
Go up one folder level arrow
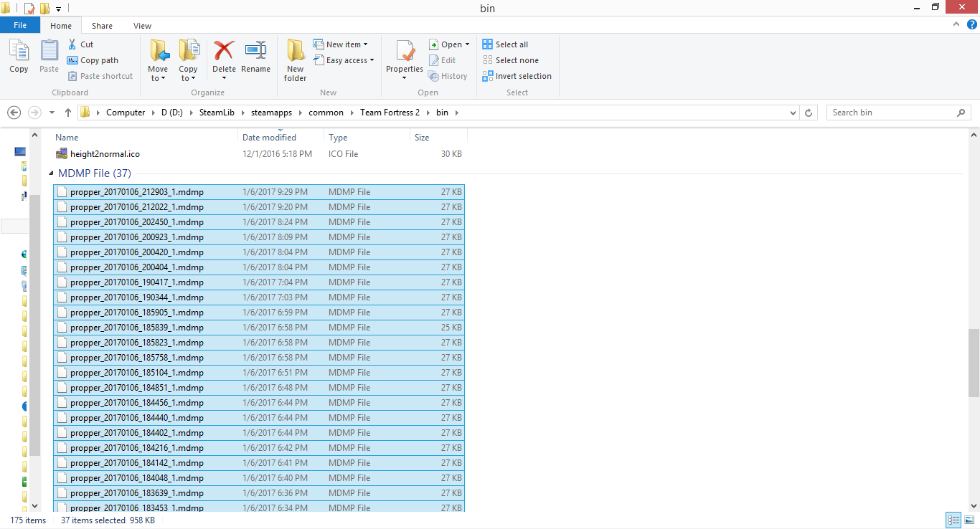pos(68,113)
